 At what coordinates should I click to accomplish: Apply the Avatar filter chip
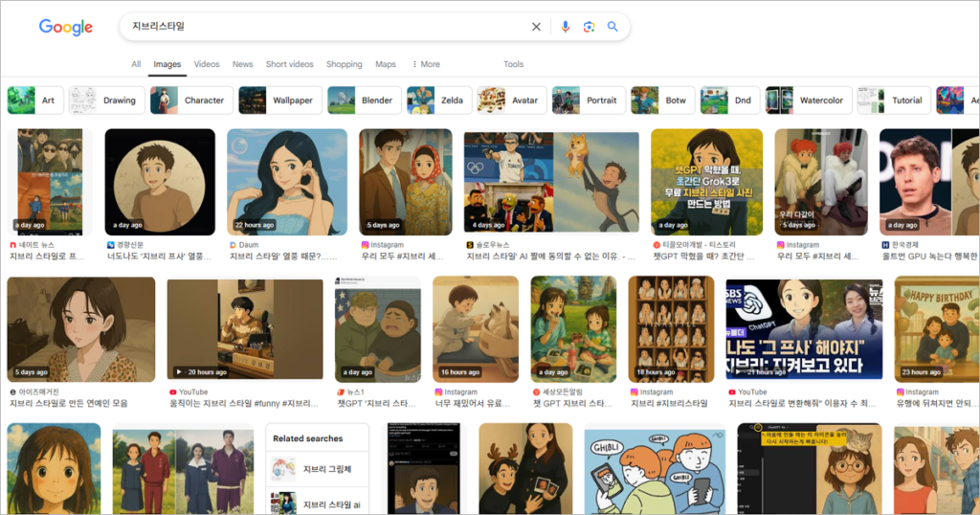pyautogui.click(x=512, y=100)
